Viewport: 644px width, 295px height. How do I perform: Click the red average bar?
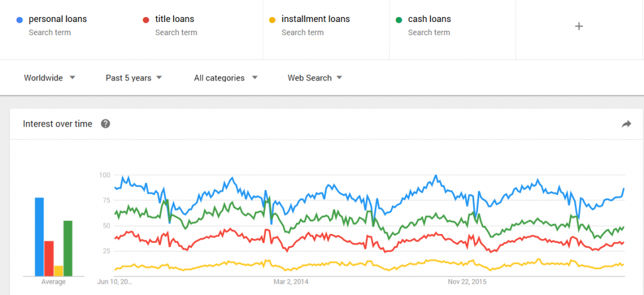(x=49, y=258)
